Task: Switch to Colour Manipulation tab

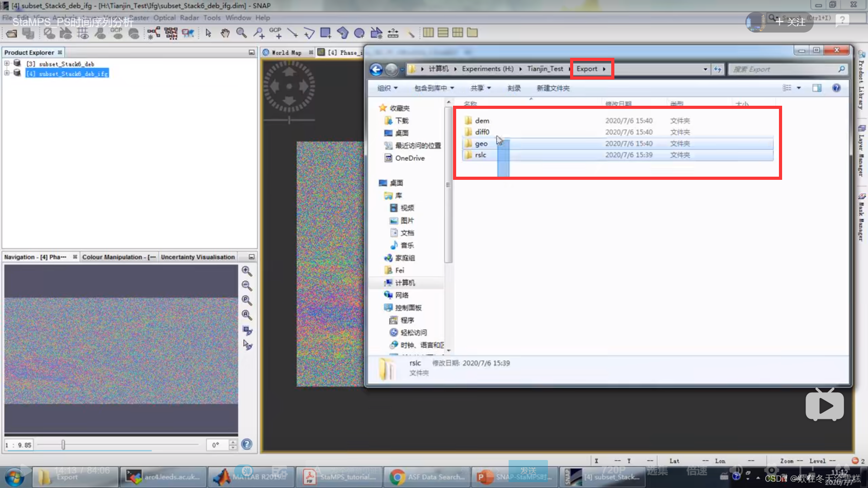Action: tap(118, 257)
